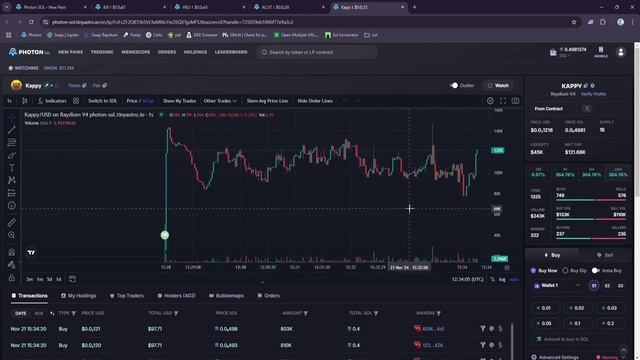Select the forecasting and measurement tool
This screenshot has height=360, width=640.
click(11, 193)
